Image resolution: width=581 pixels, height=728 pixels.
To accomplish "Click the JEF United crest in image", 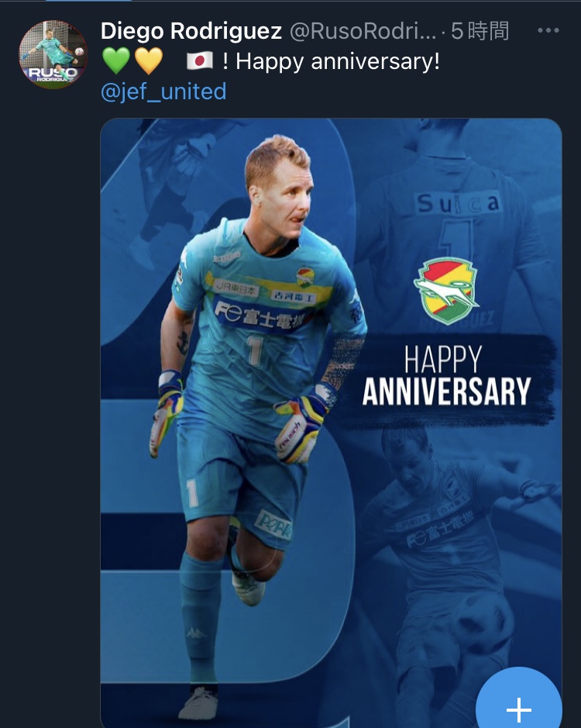I will coord(445,291).
